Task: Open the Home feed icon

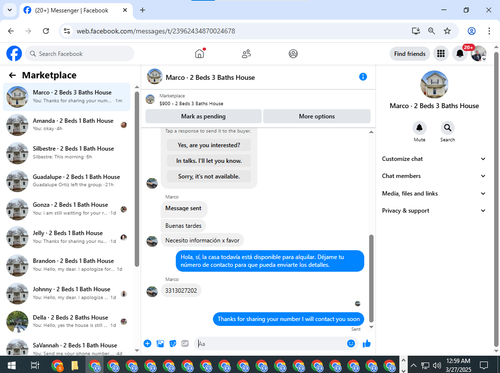Action: pos(200,53)
